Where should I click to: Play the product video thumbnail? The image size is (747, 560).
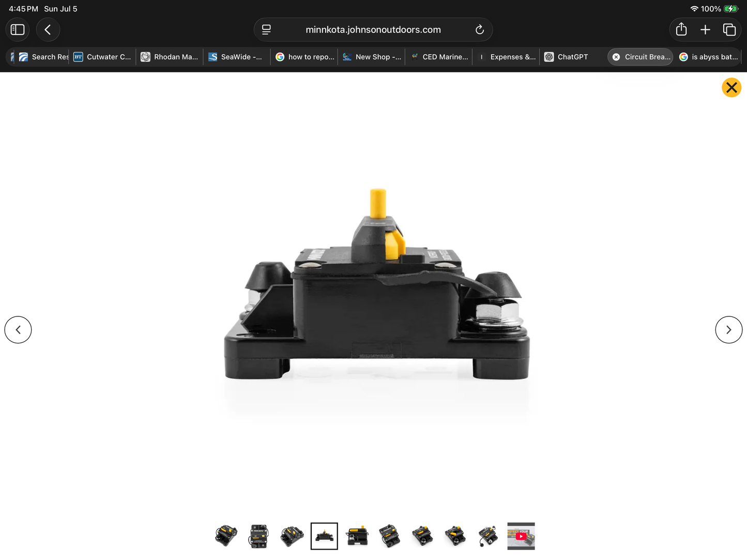[x=521, y=536]
